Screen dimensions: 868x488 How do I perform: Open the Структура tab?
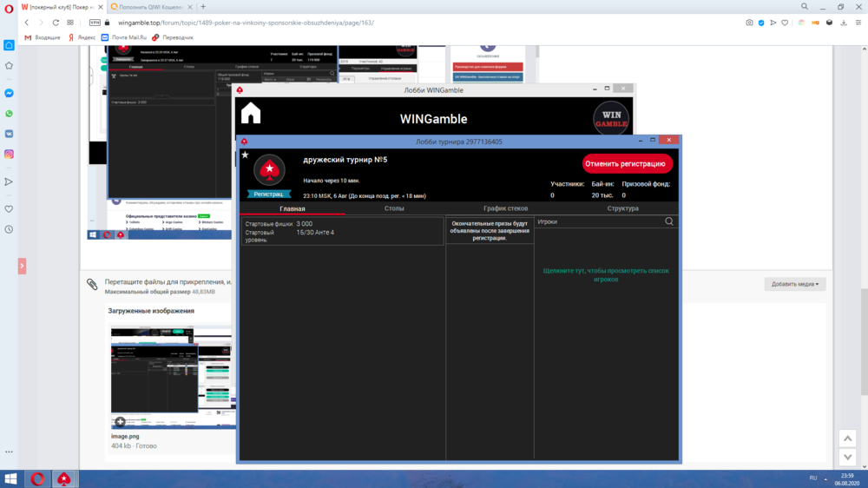[x=622, y=208]
